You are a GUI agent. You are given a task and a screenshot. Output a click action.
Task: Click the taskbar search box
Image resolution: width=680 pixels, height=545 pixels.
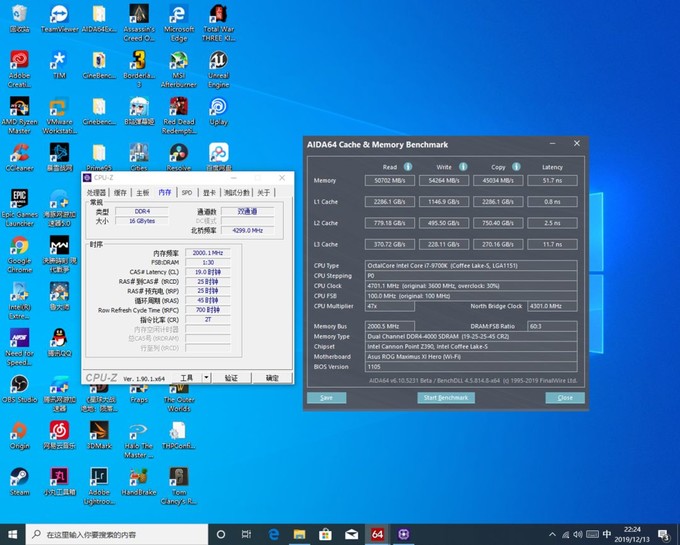click(117, 534)
